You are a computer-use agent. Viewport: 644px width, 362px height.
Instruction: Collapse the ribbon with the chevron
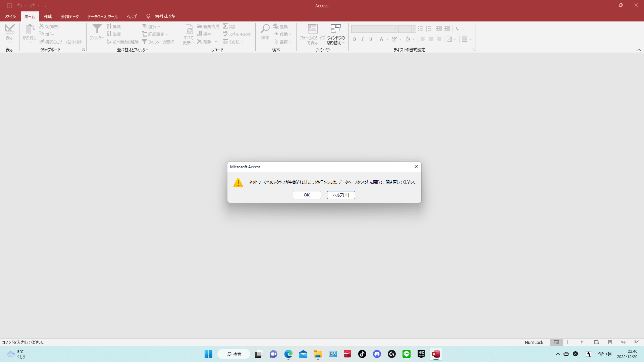(639, 50)
